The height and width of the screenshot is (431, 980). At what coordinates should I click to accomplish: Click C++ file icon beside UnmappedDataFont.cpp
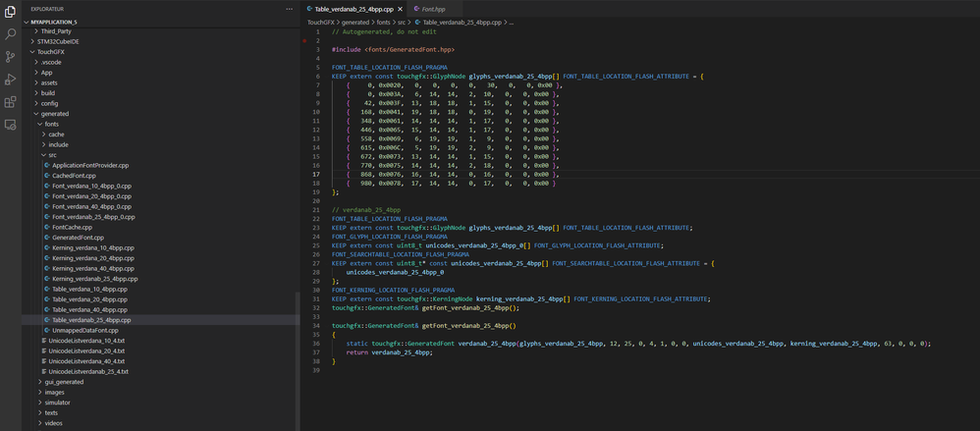pos(47,330)
